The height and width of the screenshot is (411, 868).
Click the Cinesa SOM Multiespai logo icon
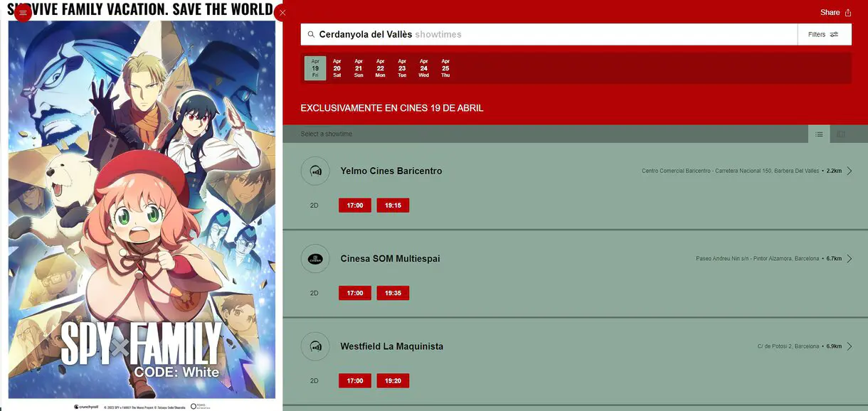tap(315, 259)
